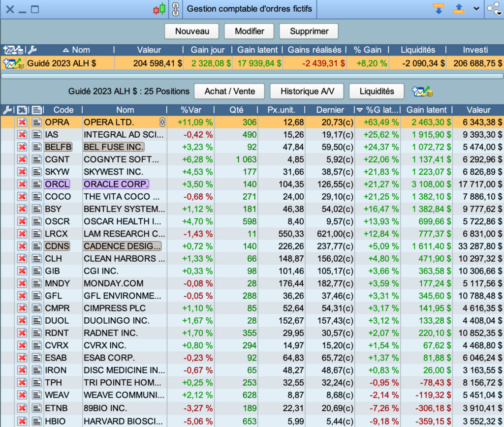504x427 pixels.
Task: Select the RADNET INC. position name
Action: tap(111, 333)
